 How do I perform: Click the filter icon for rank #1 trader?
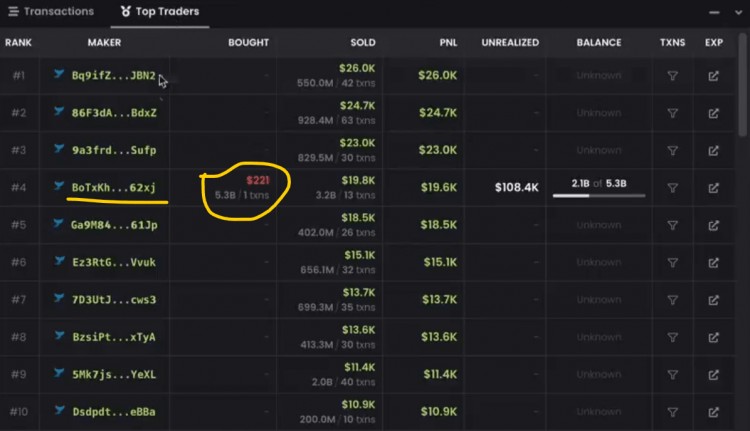672,76
